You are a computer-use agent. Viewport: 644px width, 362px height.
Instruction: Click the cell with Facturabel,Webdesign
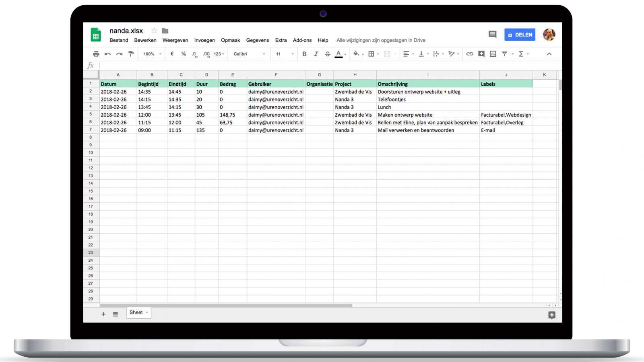(506, 115)
